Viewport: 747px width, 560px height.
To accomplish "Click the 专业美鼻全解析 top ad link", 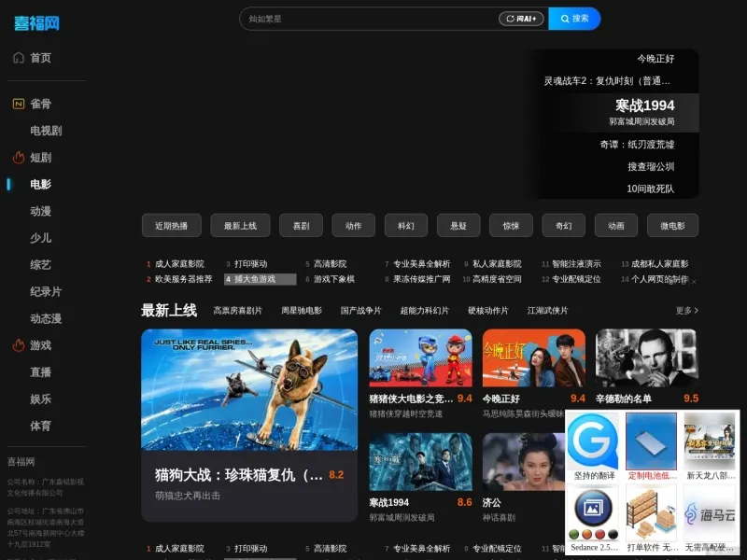I will tap(421, 264).
